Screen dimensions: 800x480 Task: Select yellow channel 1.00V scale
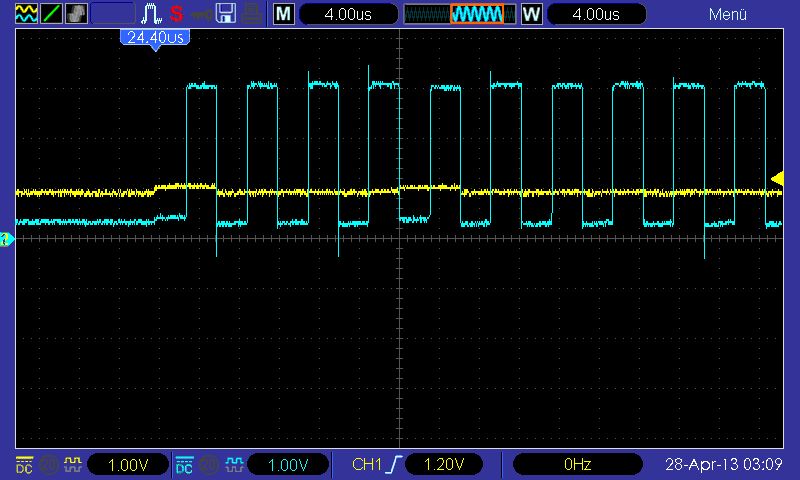point(128,464)
